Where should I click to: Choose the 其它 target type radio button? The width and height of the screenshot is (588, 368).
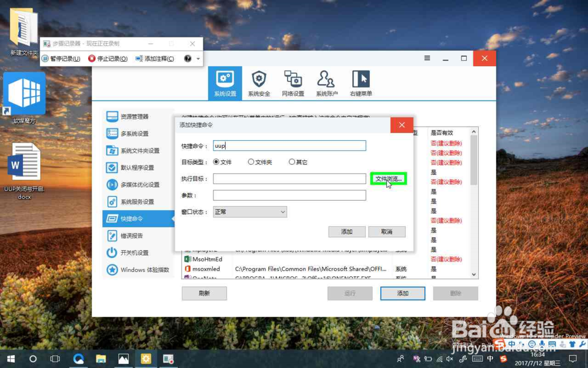click(292, 163)
